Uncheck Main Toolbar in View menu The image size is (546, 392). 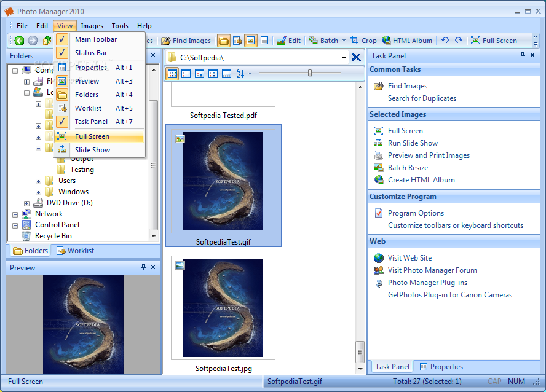tap(99, 39)
